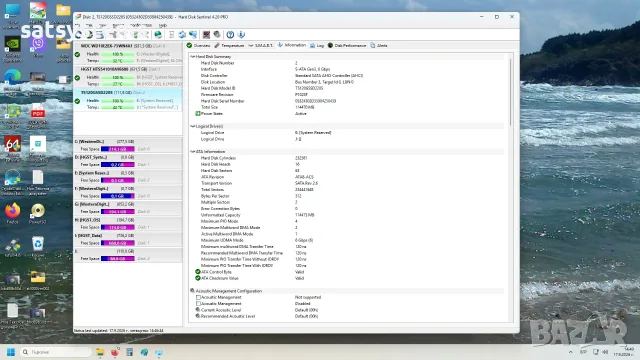Click Hard Disk Serial Number value
Image resolution: width=640 pixels, height=360 pixels.
(316, 101)
